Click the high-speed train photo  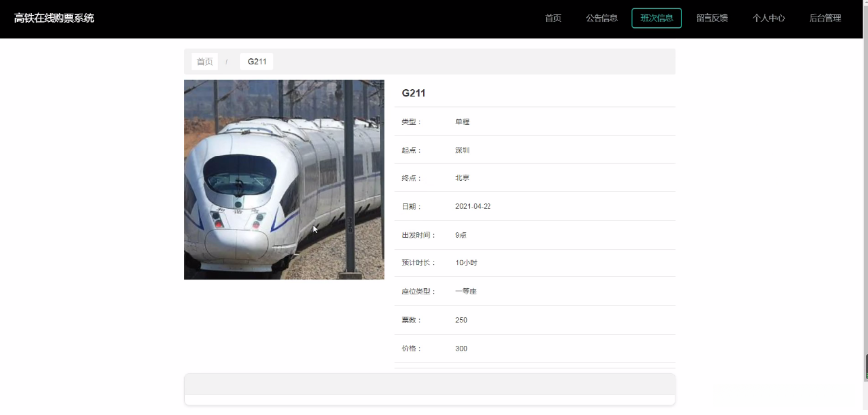pos(284,180)
